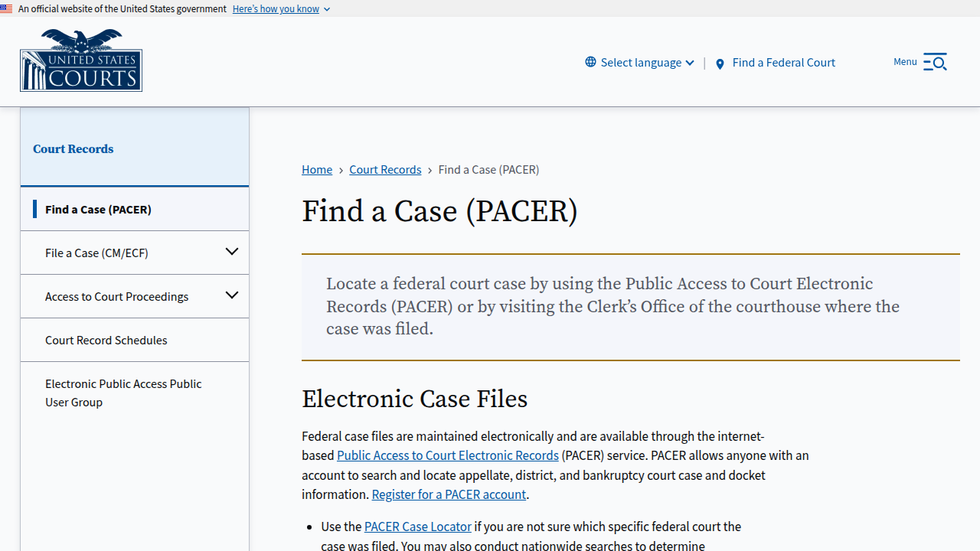
Task: Click the "Find a Case (PACER)" page heading
Action: pyautogui.click(x=439, y=211)
